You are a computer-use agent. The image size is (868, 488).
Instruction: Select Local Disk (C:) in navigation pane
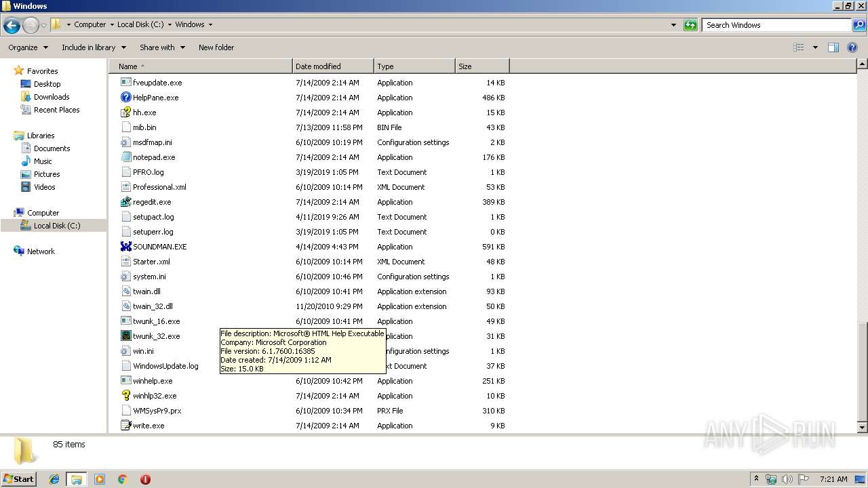(56, 226)
